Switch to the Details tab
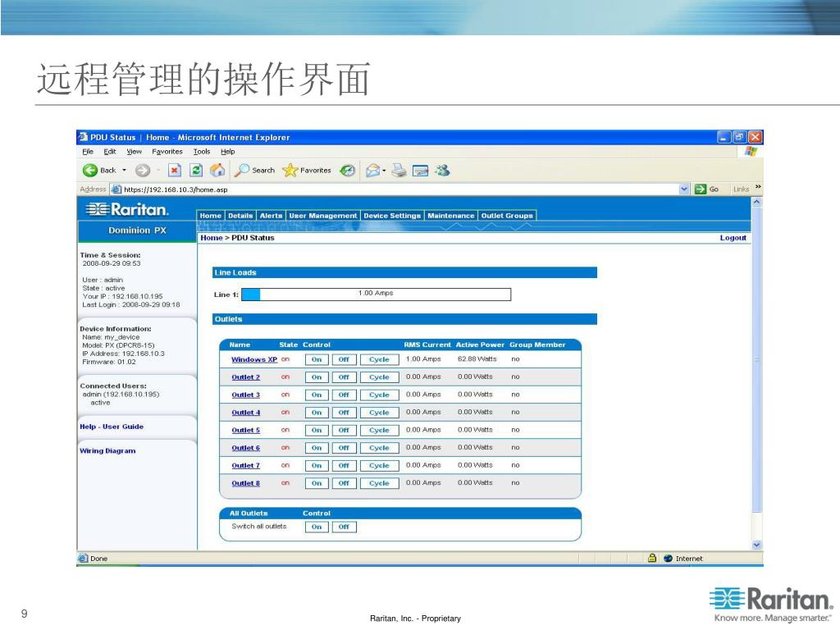The width and height of the screenshot is (840, 630). 240,216
